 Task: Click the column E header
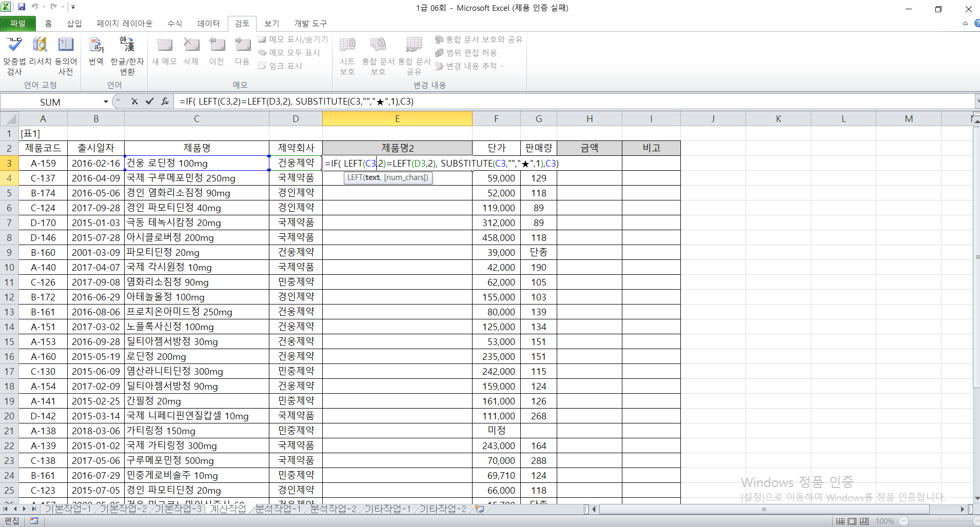point(397,119)
